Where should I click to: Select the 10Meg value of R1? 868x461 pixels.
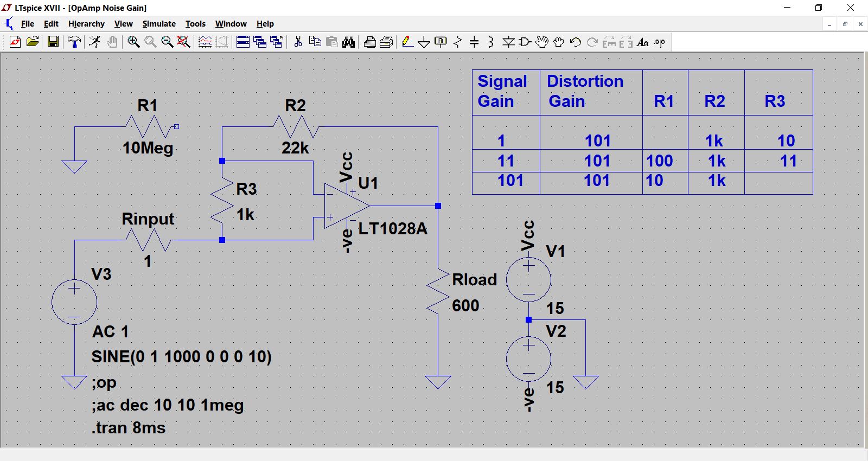tap(148, 148)
